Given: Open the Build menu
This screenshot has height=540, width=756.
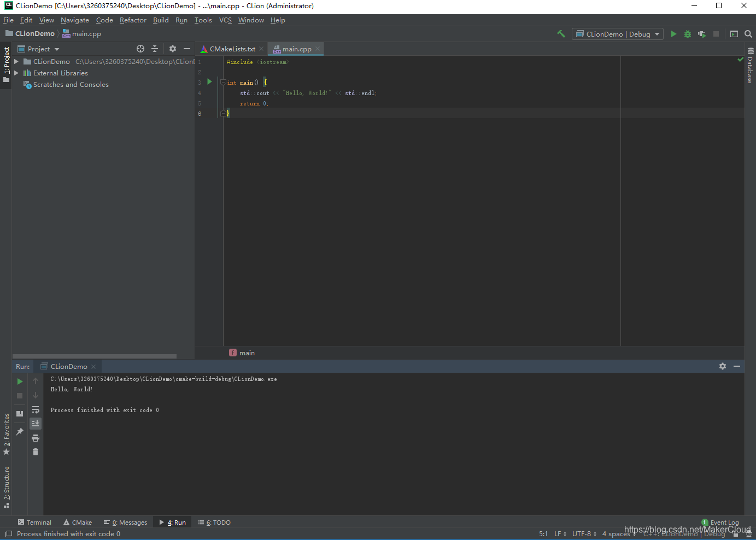Looking at the screenshot, I should point(161,20).
